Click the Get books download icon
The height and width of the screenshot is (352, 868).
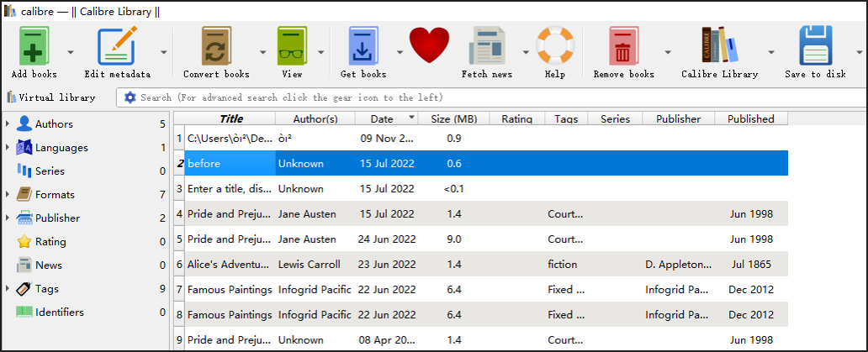click(x=363, y=46)
